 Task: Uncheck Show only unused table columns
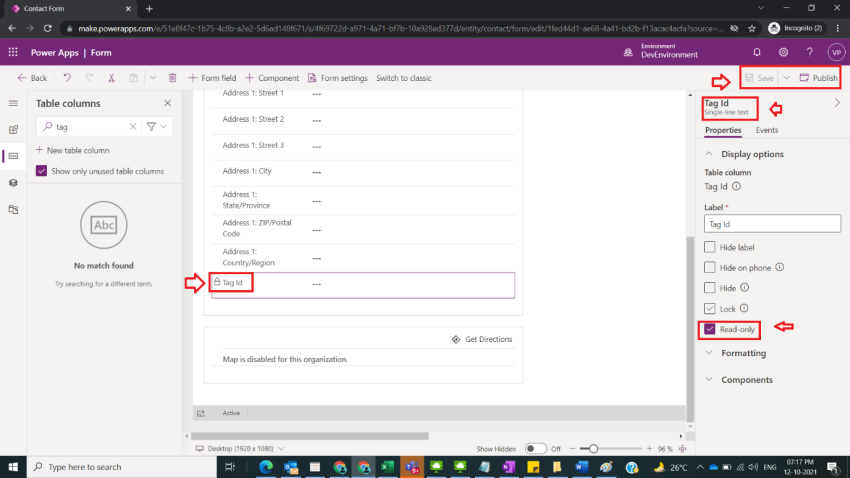[41, 171]
